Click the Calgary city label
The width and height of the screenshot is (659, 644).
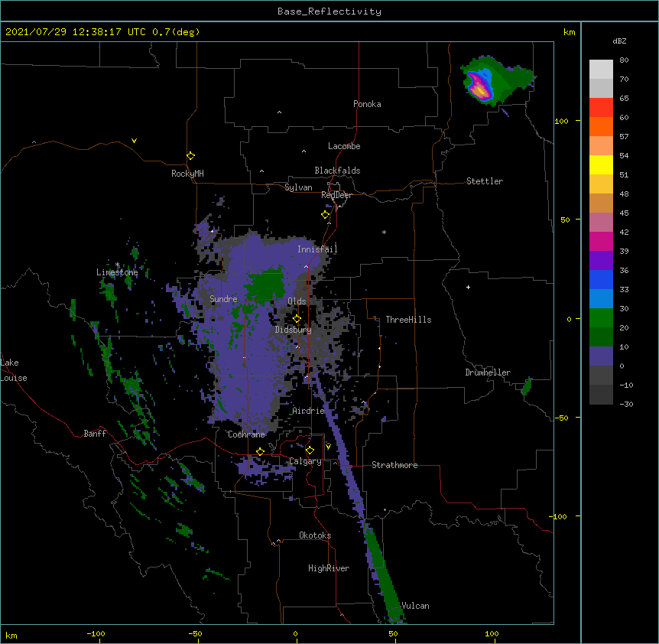click(306, 461)
